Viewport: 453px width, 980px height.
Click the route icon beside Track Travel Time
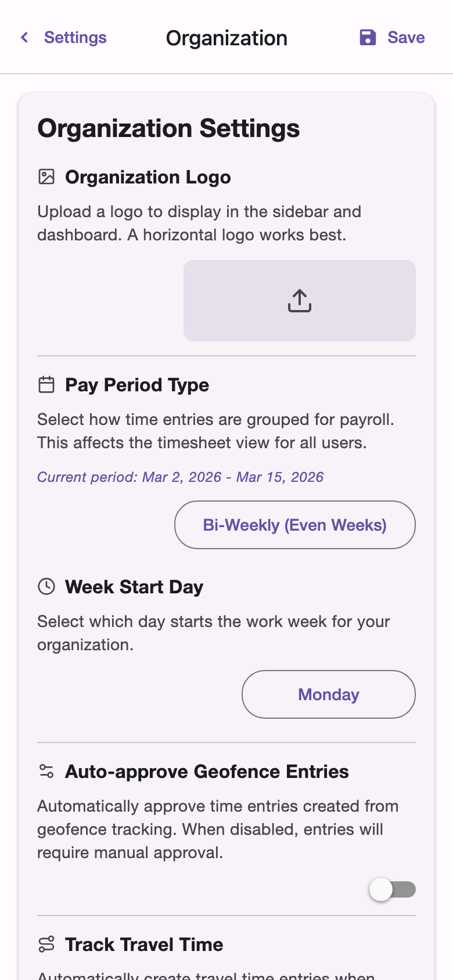click(x=46, y=945)
